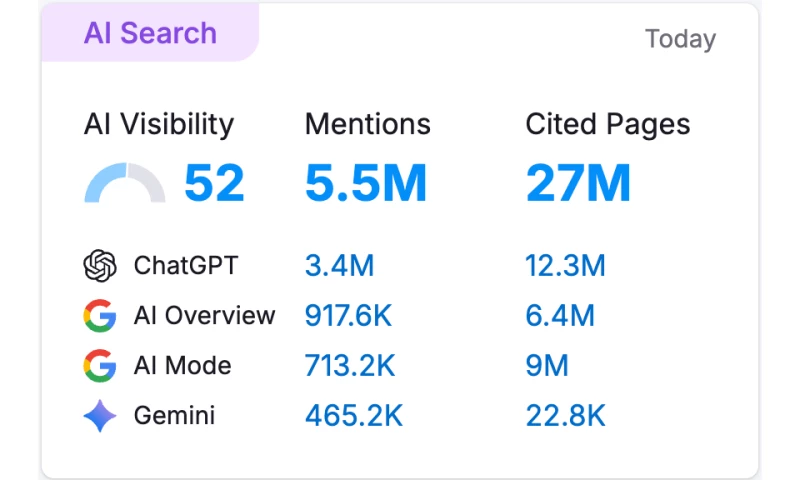Open the 5.5M total mentions value

pyautogui.click(x=366, y=184)
